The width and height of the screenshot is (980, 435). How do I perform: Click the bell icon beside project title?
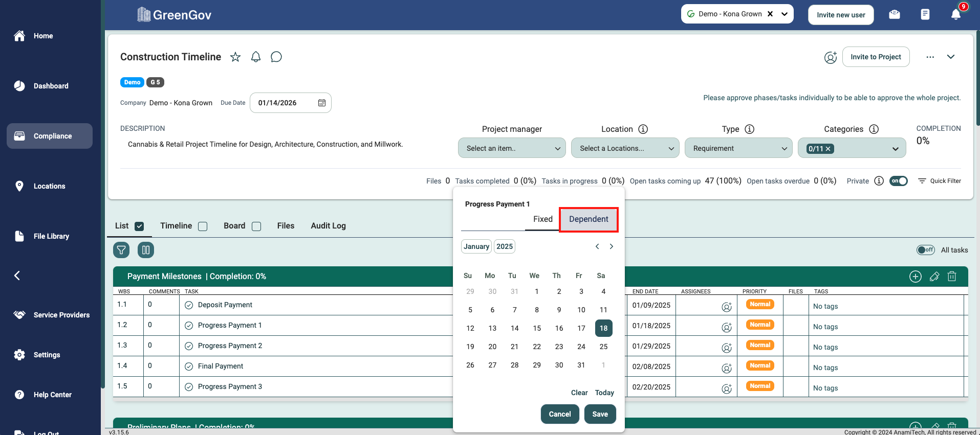256,57
